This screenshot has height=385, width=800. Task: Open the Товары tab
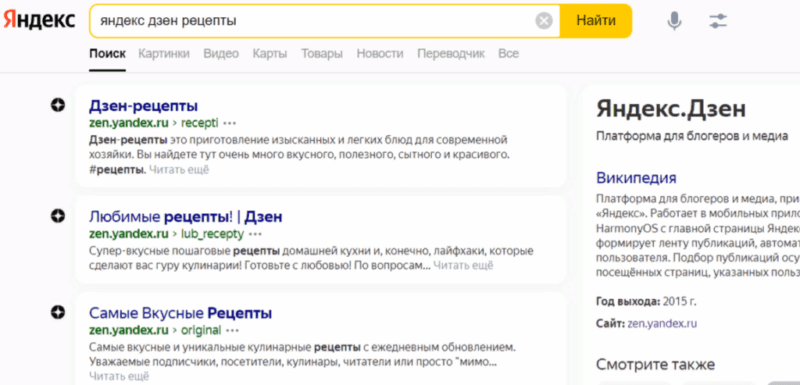322,54
